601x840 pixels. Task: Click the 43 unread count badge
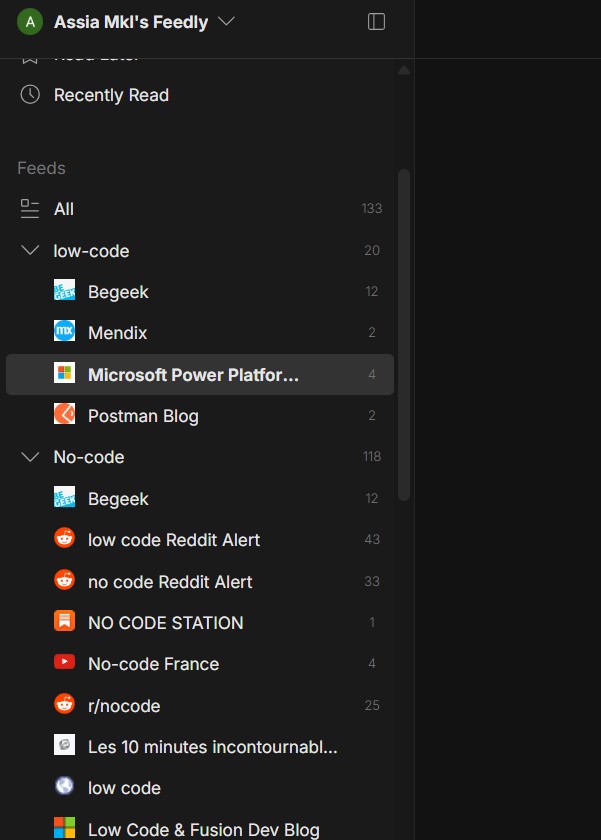(x=372, y=539)
